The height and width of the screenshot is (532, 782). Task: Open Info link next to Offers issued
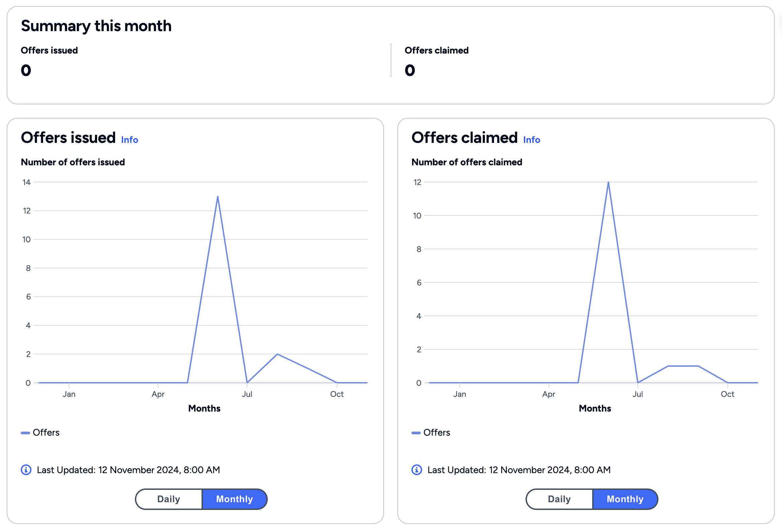[x=130, y=140]
